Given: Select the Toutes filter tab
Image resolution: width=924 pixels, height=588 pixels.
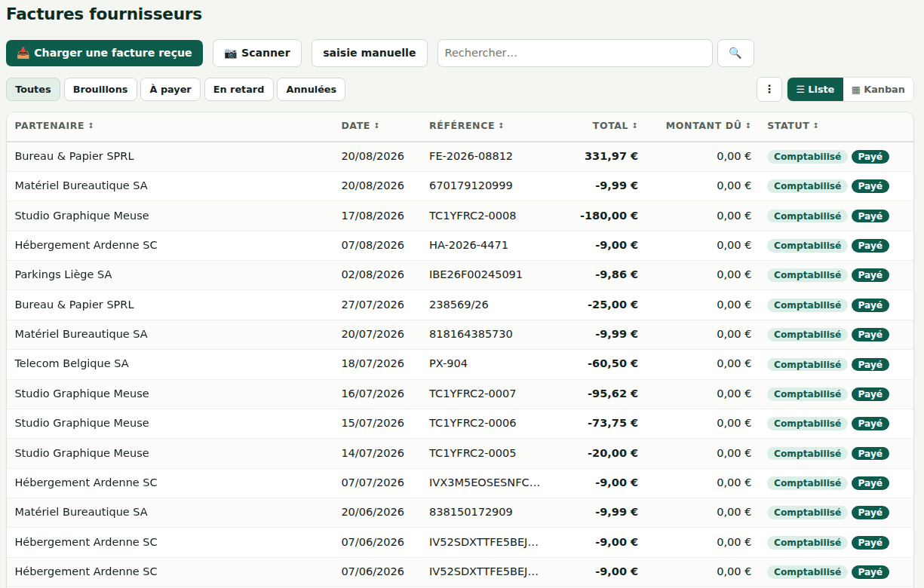Looking at the screenshot, I should click(x=33, y=89).
